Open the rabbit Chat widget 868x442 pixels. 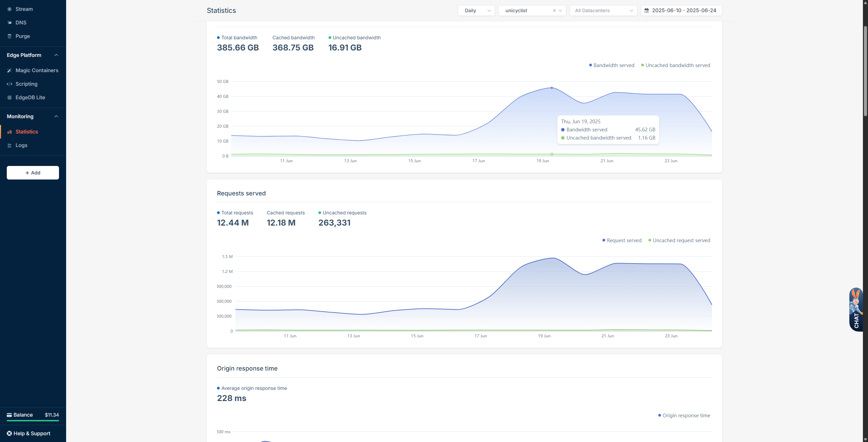(x=856, y=309)
